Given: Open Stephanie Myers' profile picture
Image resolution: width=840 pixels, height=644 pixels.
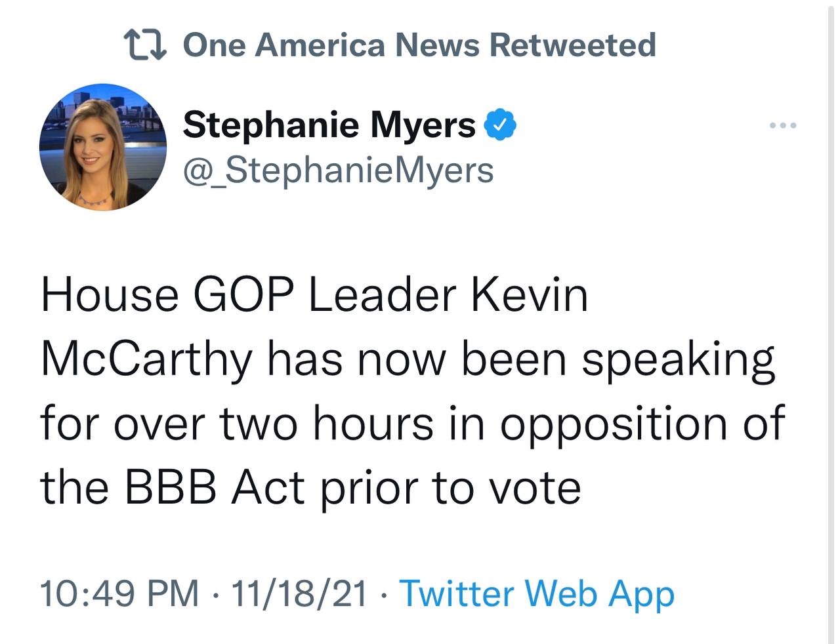Looking at the screenshot, I should [x=103, y=147].
